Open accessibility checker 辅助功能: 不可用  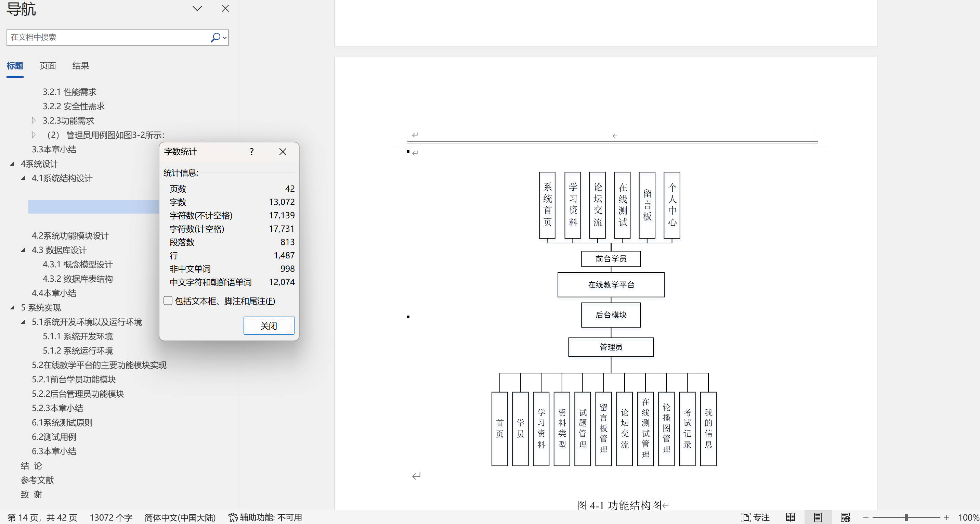(265, 517)
